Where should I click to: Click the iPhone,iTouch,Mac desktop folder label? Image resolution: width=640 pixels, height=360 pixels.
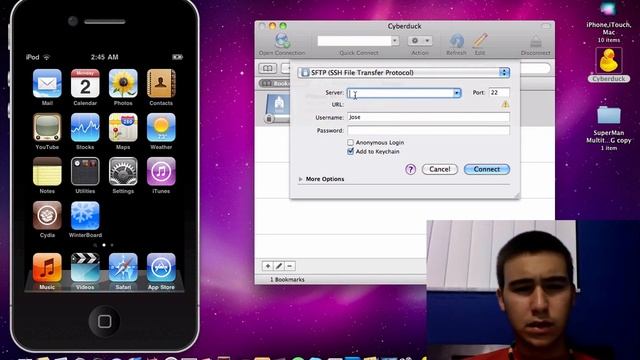pos(609,29)
